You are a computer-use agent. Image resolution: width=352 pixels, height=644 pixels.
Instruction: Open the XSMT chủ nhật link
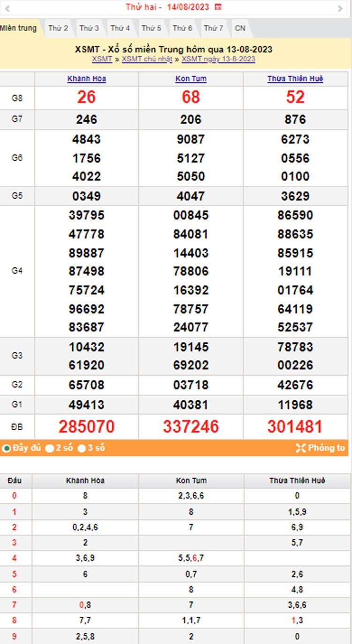pos(147,59)
